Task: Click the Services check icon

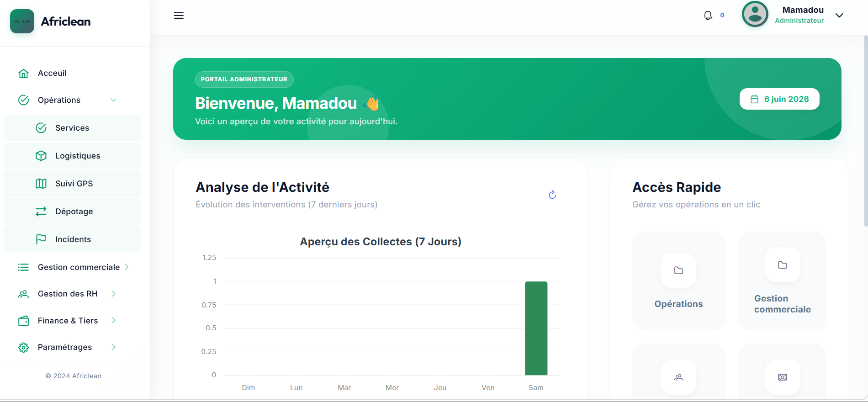Action: click(x=41, y=128)
